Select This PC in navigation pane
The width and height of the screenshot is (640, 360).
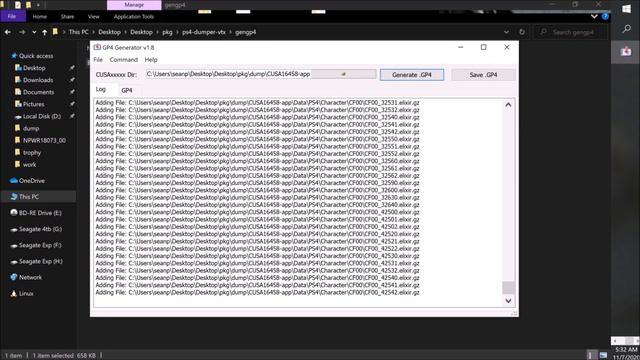pos(29,197)
